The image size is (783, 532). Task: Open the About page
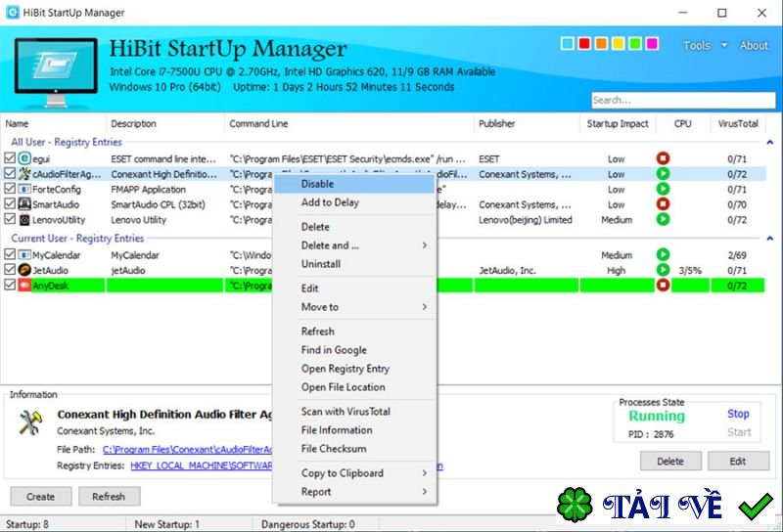tap(754, 45)
